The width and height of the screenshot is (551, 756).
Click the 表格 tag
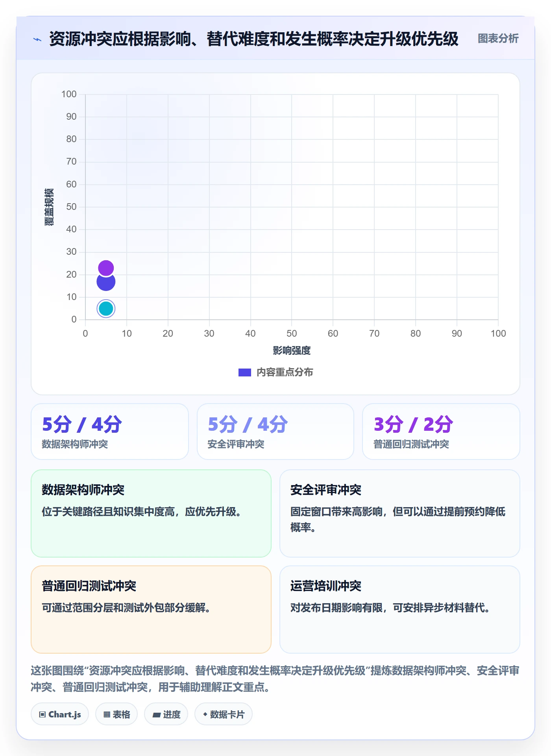[116, 714]
